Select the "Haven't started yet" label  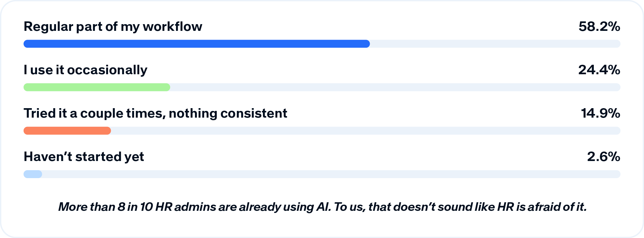click(84, 157)
